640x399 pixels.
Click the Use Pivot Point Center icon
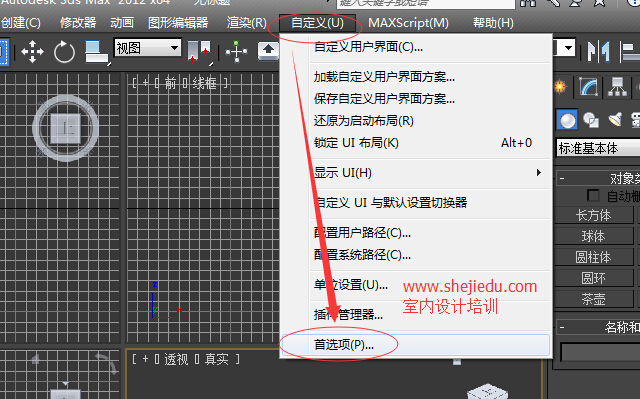tap(199, 52)
